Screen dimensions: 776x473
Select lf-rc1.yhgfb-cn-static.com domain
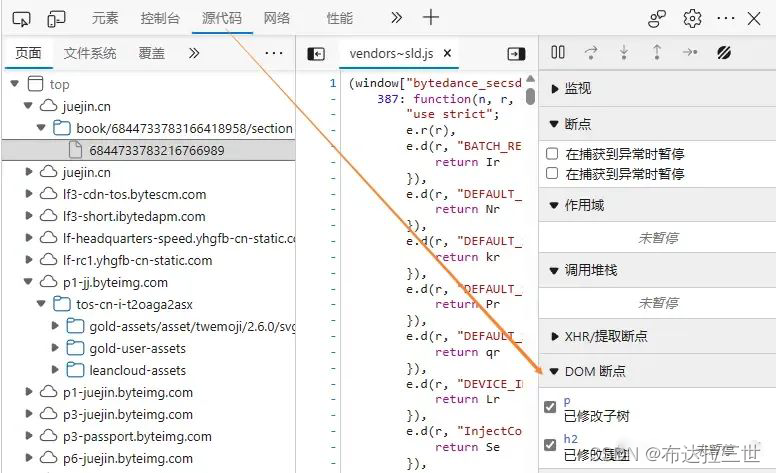point(138,260)
